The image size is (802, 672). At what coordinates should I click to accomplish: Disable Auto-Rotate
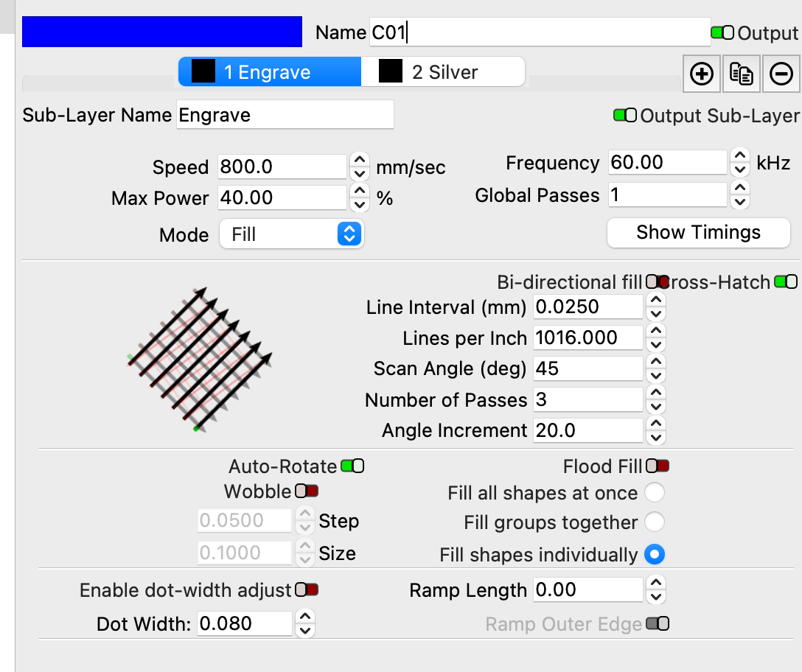[352, 466]
